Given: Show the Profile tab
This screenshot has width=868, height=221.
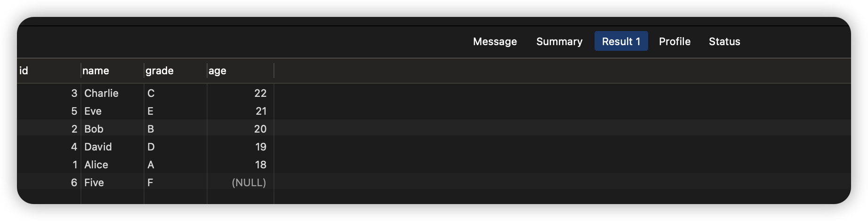Looking at the screenshot, I should point(675,41).
